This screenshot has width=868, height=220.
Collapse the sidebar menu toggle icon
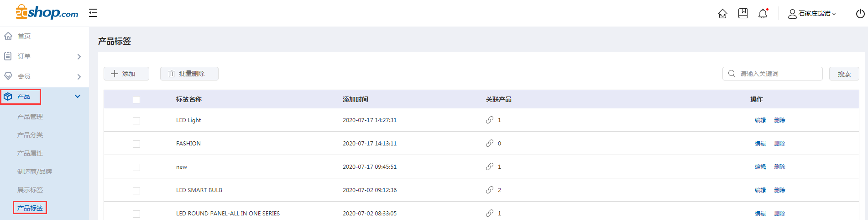click(93, 13)
